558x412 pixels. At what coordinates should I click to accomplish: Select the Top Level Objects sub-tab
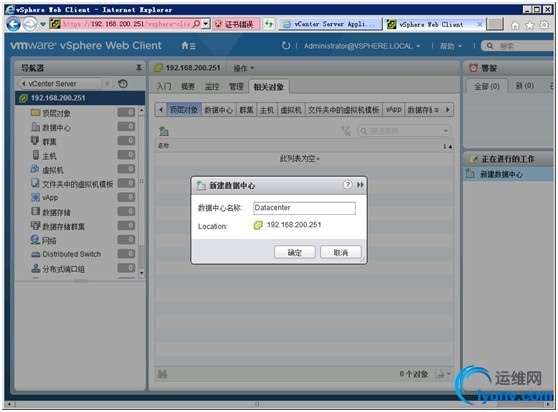point(184,110)
